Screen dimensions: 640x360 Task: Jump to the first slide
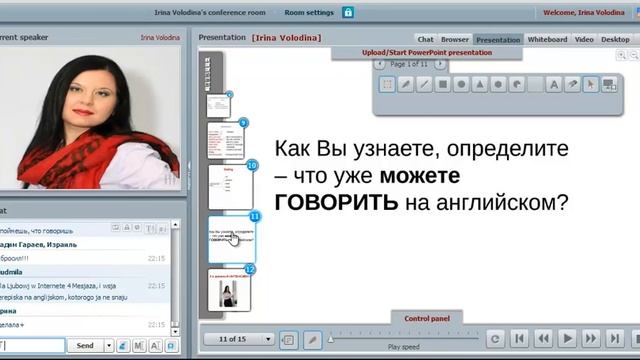point(519,339)
